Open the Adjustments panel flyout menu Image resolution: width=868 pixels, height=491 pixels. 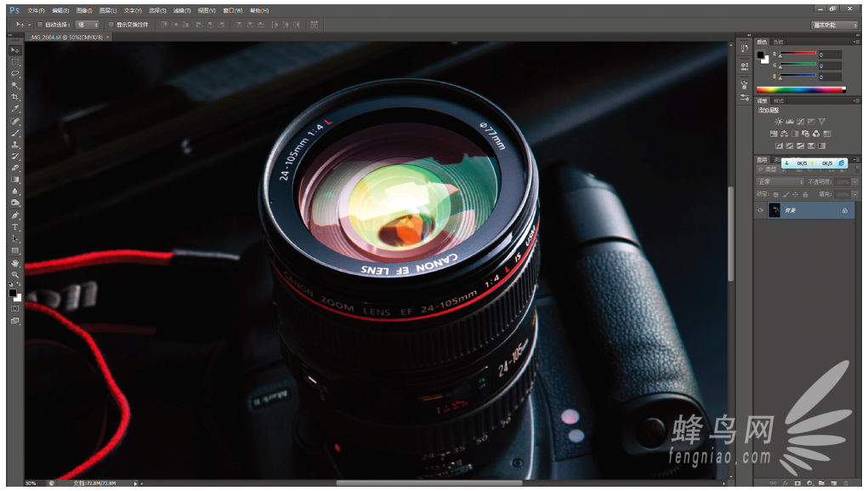[857, 101]
